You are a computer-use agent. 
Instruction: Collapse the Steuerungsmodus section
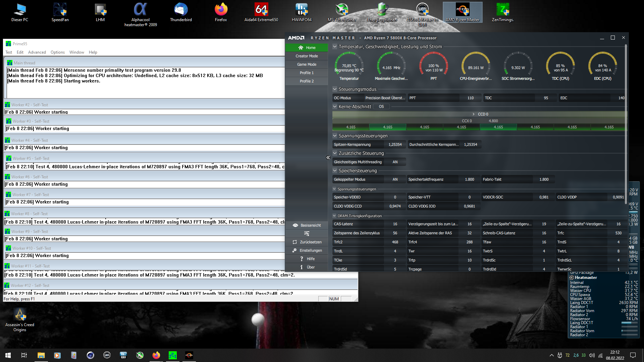(x=335, y=89)
